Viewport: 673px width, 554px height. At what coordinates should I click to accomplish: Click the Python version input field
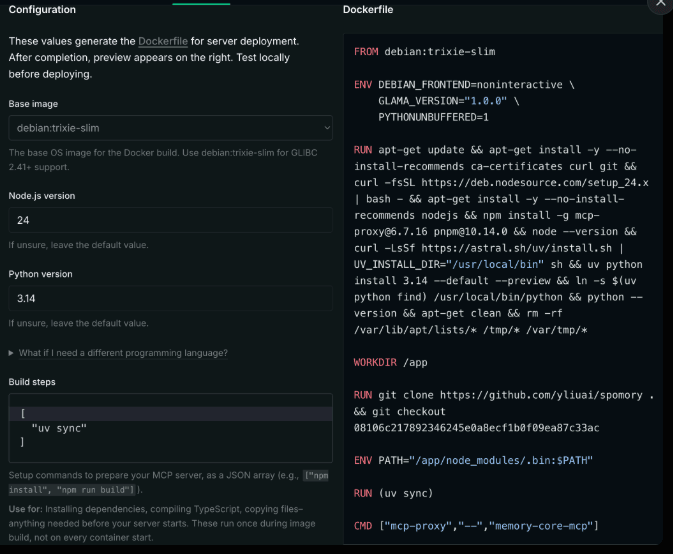pyautogui.click(x=170, y=298)
